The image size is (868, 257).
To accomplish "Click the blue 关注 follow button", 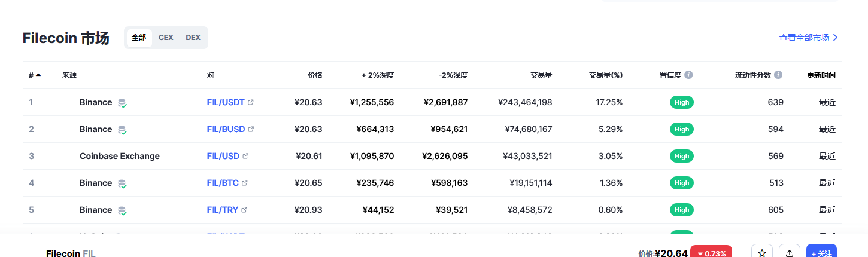I will (821, 252).
